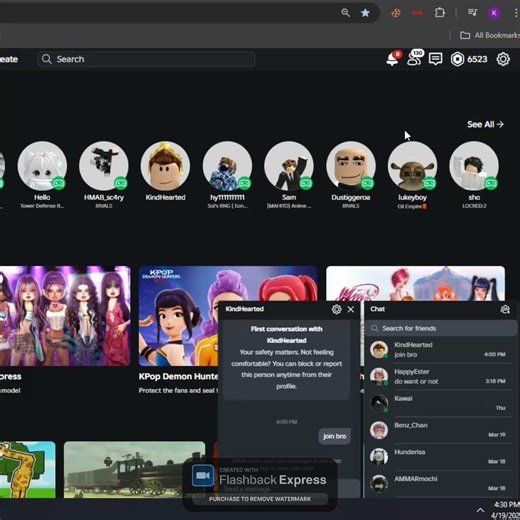
Task: Open the Roblox settings gear
Action: pos(503,59)
